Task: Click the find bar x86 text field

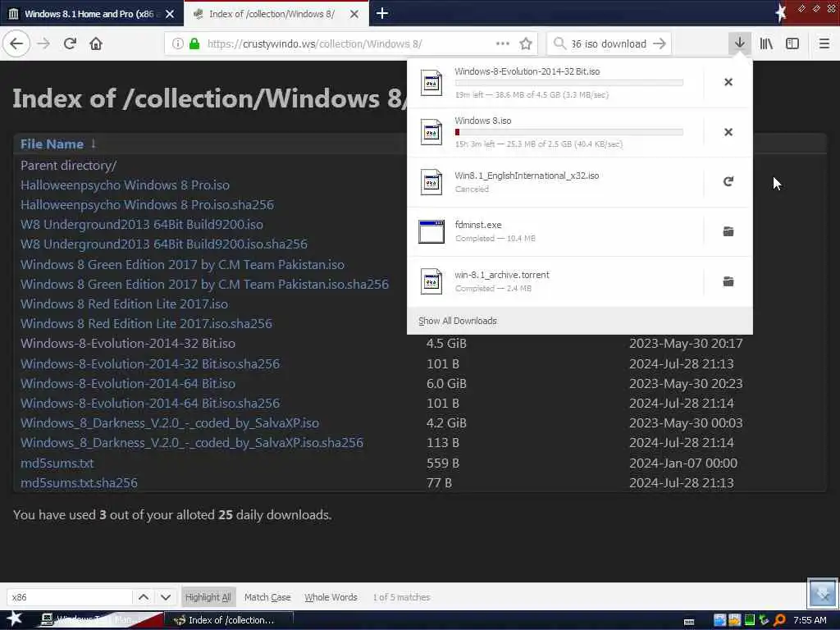Action: tap(69, 597)
